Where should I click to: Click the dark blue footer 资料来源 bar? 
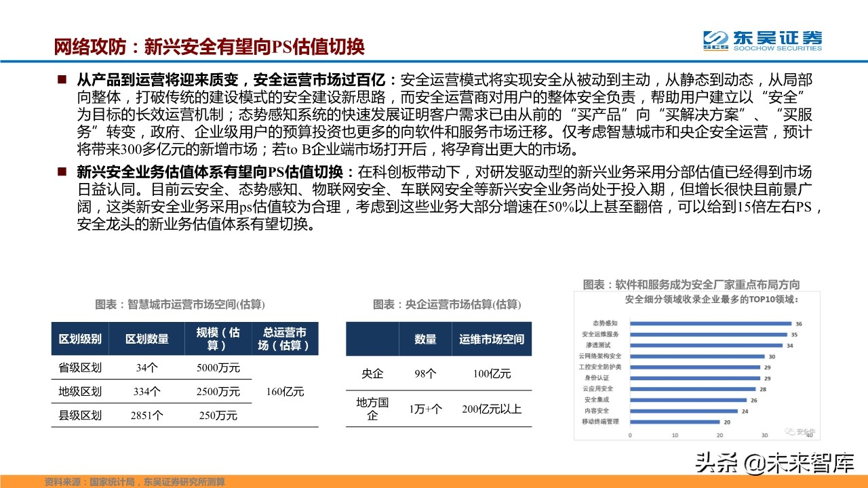point(136,483)
